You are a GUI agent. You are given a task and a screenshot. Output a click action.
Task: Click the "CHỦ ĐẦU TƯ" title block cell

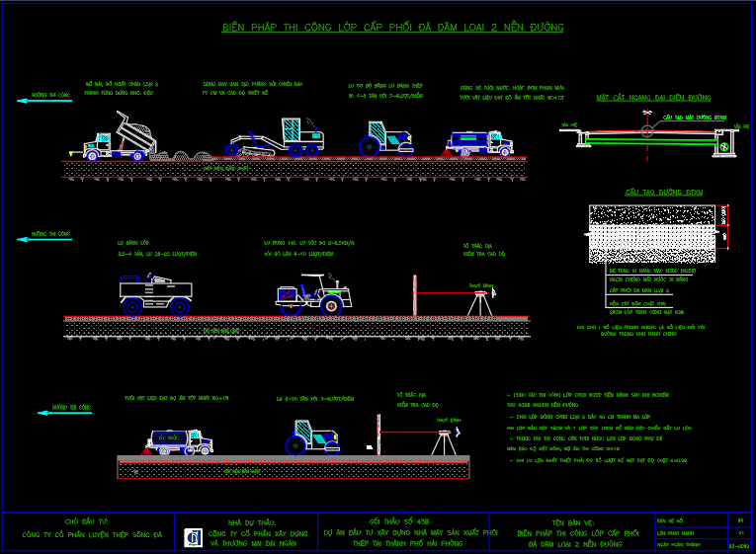click(88, 530)
